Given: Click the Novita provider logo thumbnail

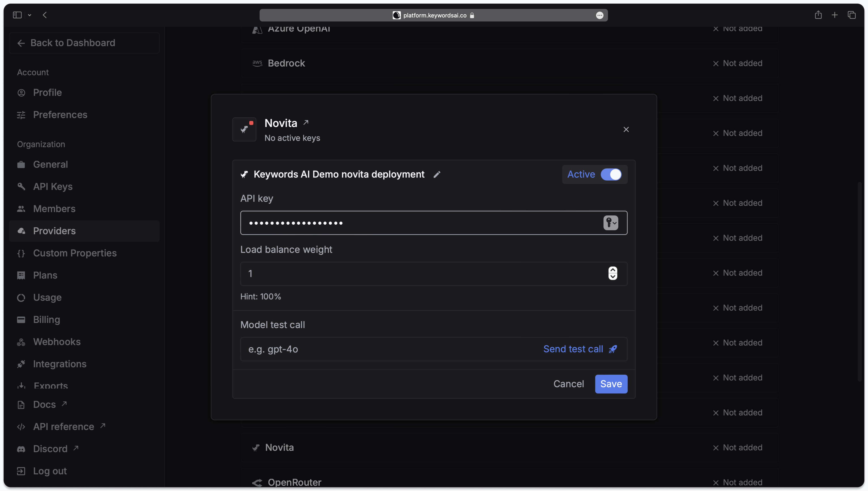Looking at the screenshot, I should tap(244, 129).
